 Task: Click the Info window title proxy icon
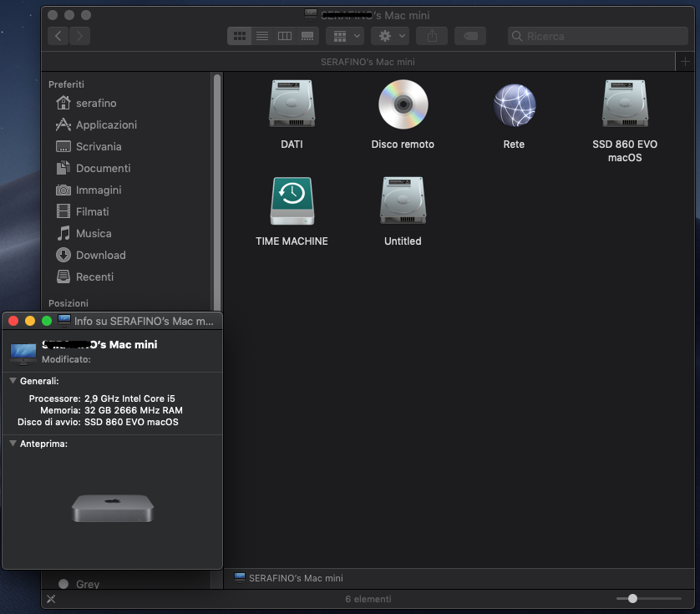click(63, 321)
